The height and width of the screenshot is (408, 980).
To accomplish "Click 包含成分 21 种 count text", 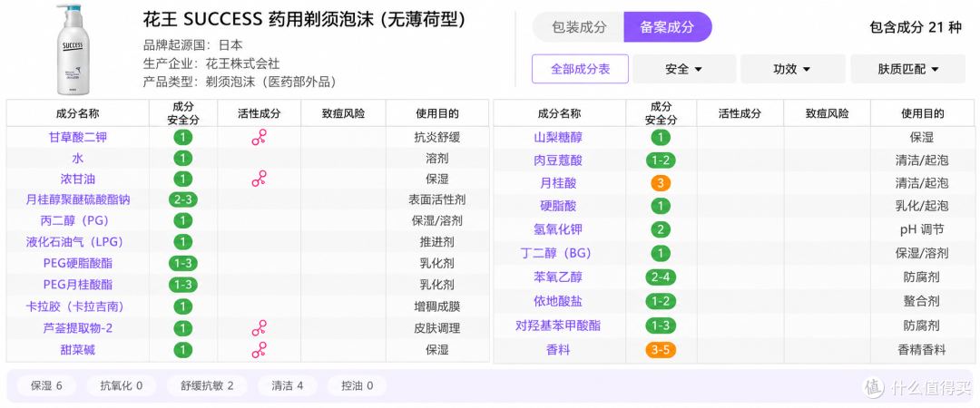I will click(x=916, y=27).
